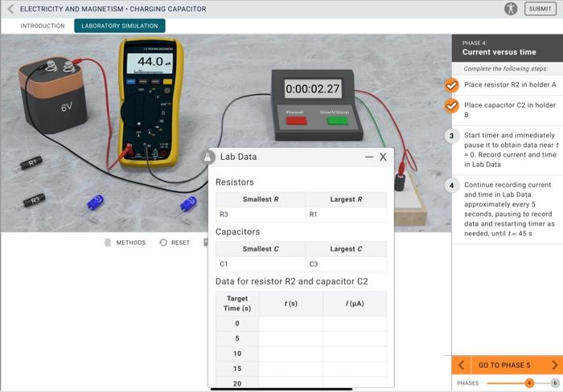The width and height of the screenshot is (563, 392).
Task: Select step 4 number badge
Action: pyautogui.click(x=451, y=186)
